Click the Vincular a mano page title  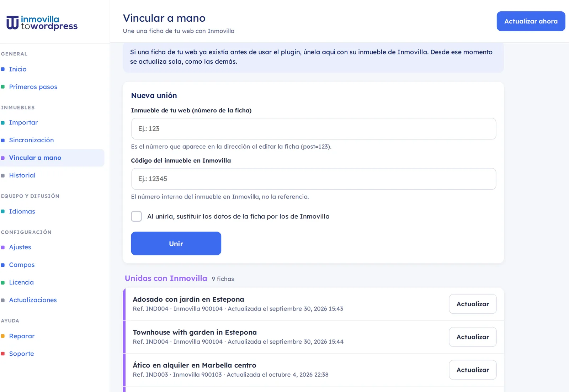(164, 18)
